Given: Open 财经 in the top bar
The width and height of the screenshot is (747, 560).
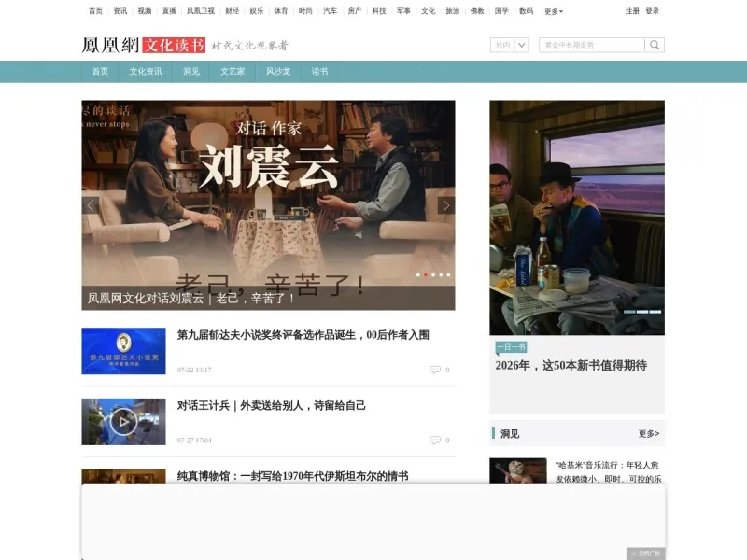Looking at the screenshot, I should [232, 11].
